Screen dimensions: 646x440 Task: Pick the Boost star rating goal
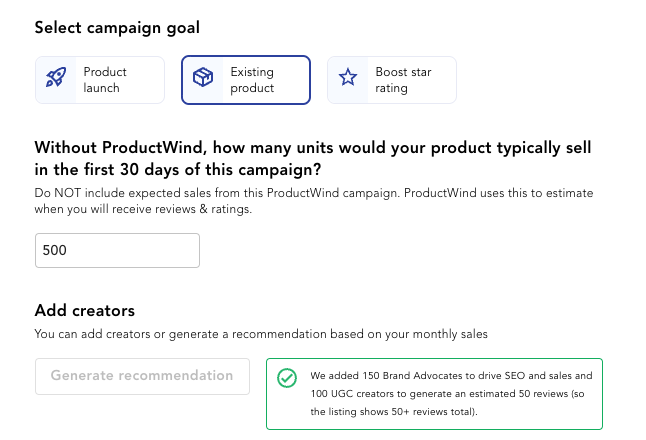coord(392,80)
